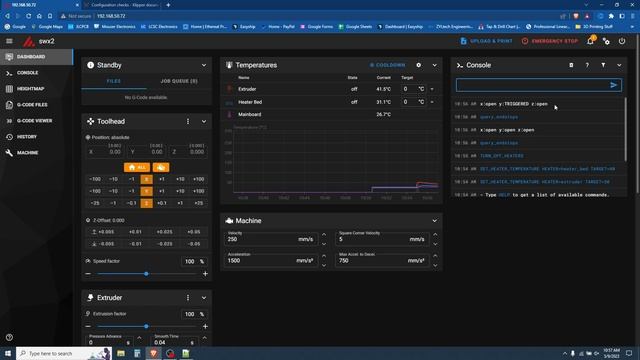Move X axis by +100
Screen dimensions: 640x360
click(198, 179)
